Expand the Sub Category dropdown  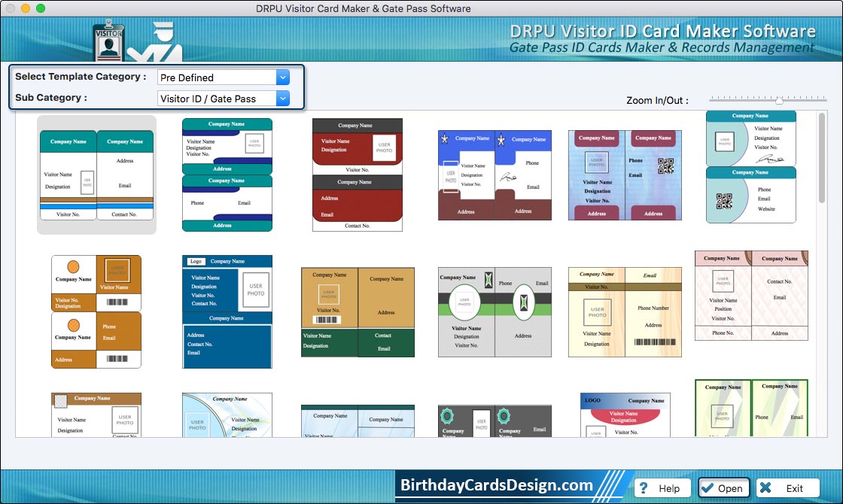click(282, 99)
